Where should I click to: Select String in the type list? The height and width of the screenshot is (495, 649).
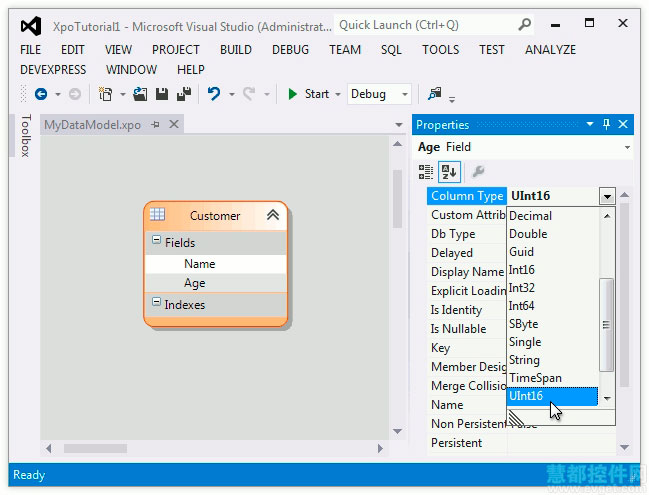tap(553, 360)
